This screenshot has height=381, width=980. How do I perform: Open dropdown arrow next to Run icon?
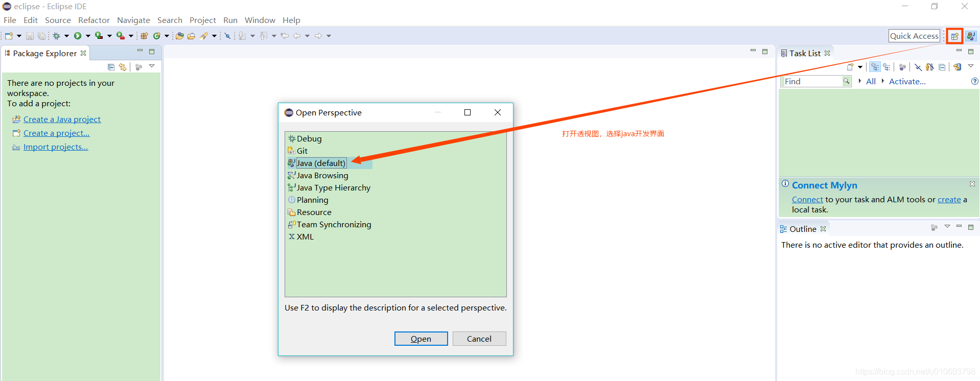[x=88, y=36]
